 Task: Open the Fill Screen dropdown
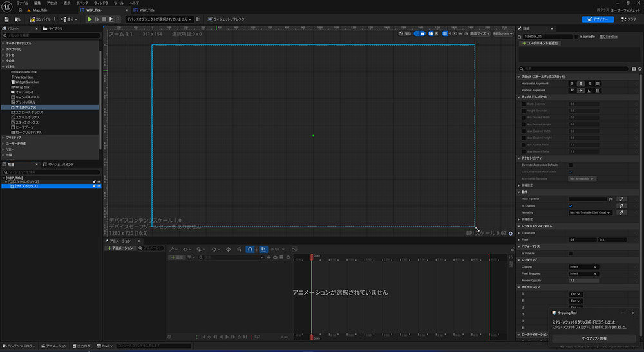coord(502,33)
